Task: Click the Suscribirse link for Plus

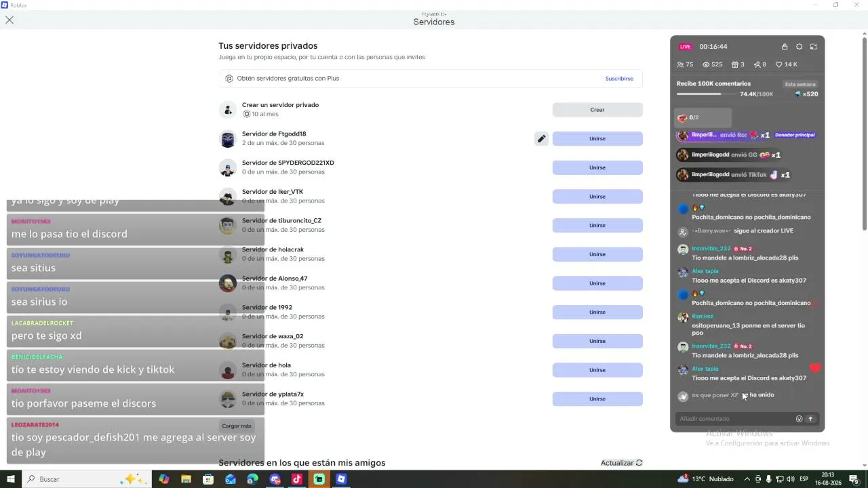Action: point(619,79)
